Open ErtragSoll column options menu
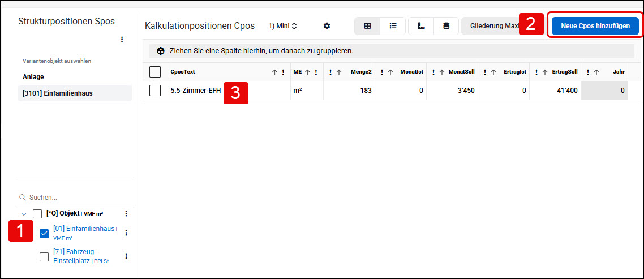This screenshot has width=644, height=279. click(x=536, y=72)
